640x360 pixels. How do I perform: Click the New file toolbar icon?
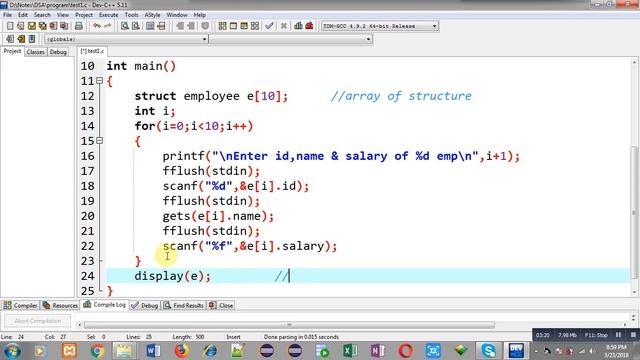tap(10, 26)
